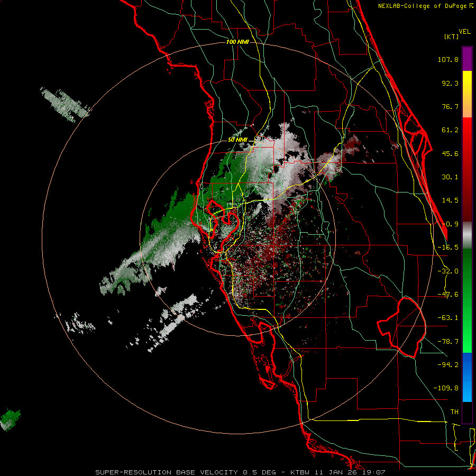The height and width of the screenshot is (476, 476).
Task: Click the 61.2 velocity scale value
Action: 450,130
